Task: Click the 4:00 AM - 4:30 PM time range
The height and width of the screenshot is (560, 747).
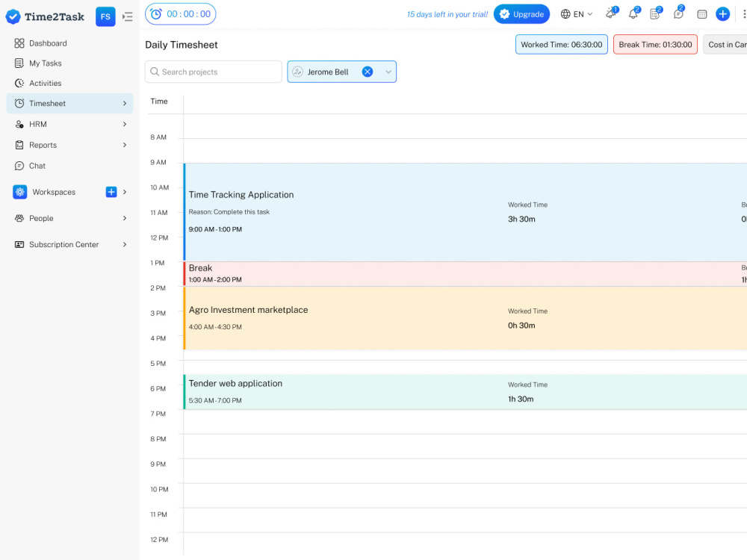Action: coord(215,327)
